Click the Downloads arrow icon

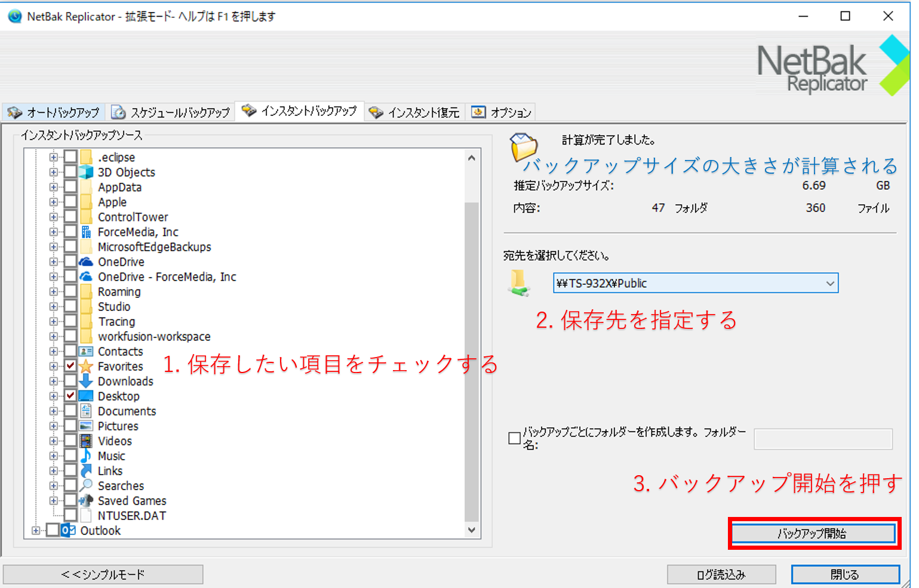click(x=86, y=381)
